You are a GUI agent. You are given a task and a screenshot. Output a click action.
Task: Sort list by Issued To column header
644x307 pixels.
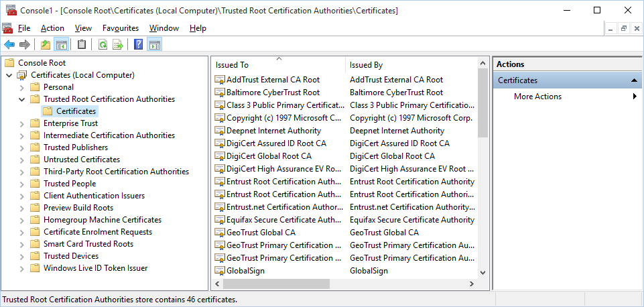pyautogui.click(x=277, y=65)
